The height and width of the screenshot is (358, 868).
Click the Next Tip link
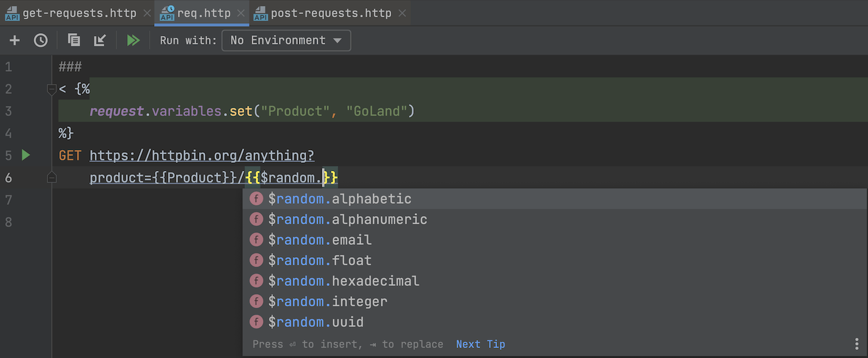click(x=480, y=344)
